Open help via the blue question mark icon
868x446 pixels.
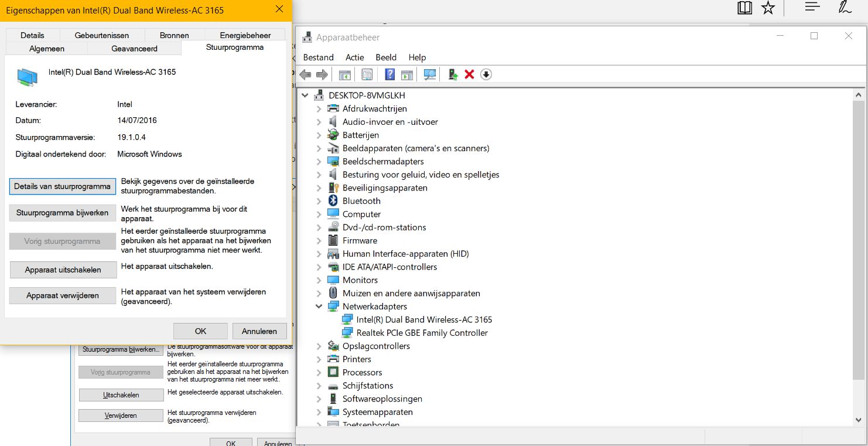point(389,74)
